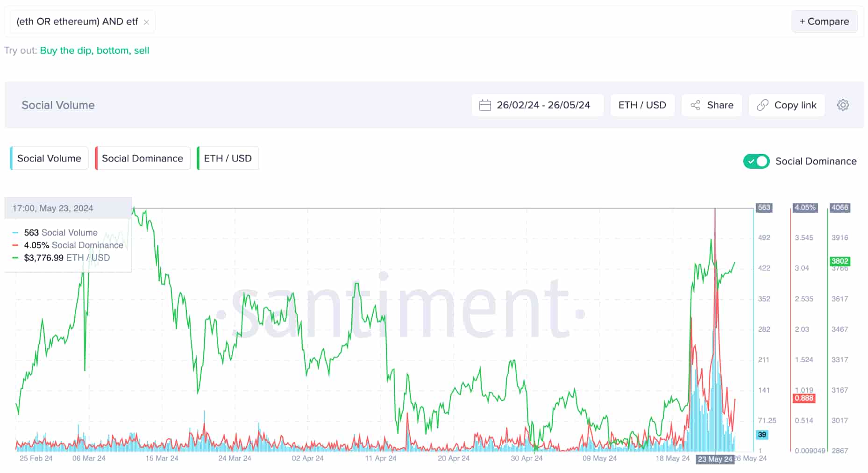Click the chain link icon
This screenshot has height=473, width=868.
[x=762, y=105]
